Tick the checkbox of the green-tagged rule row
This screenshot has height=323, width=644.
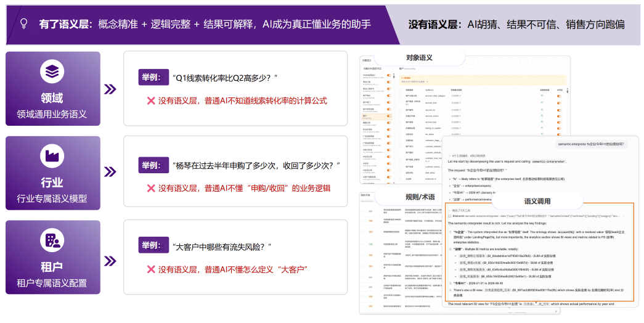coord(362,244)
